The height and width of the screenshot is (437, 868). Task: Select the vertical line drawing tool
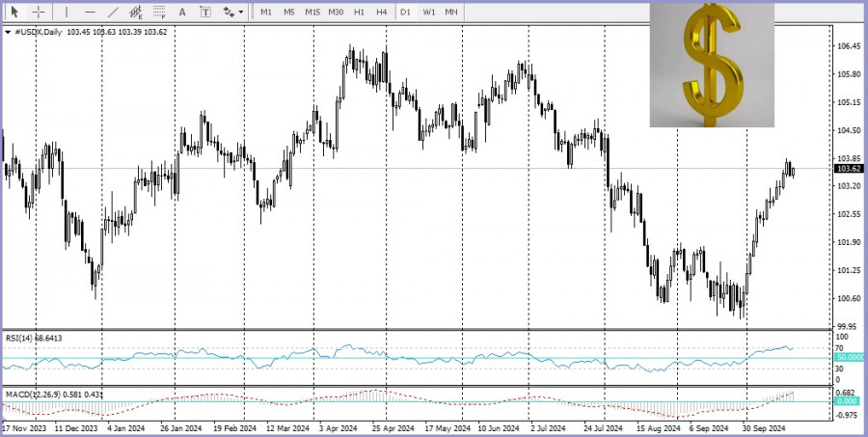[x=66, y=12]
